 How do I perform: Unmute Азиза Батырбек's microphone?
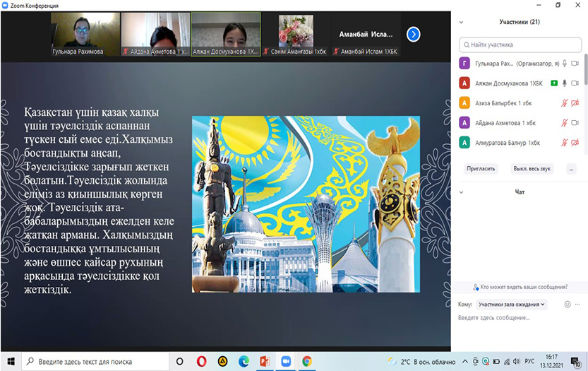point(564,103)
